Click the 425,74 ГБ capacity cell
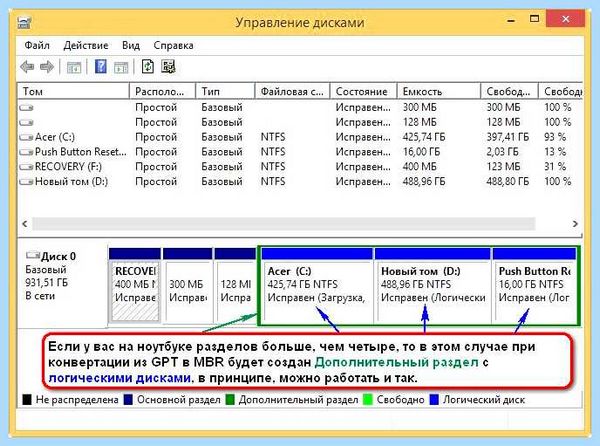 tap(424, 137)
